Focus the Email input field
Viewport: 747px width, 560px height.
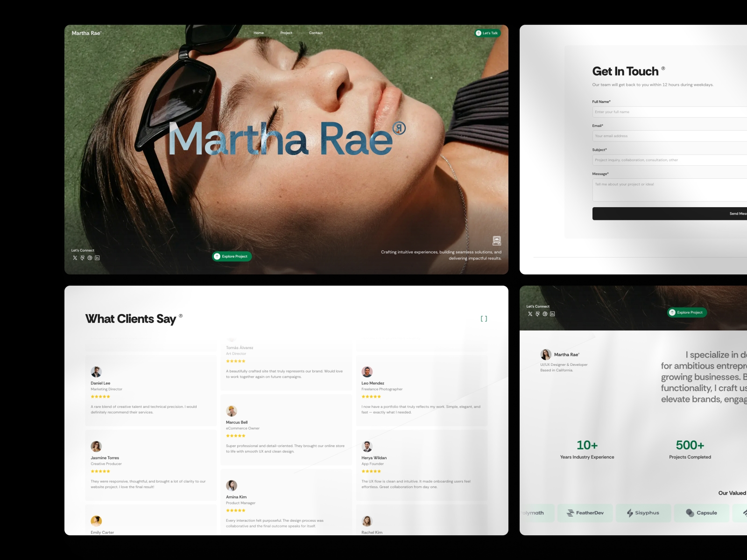(x=669, y=136)
